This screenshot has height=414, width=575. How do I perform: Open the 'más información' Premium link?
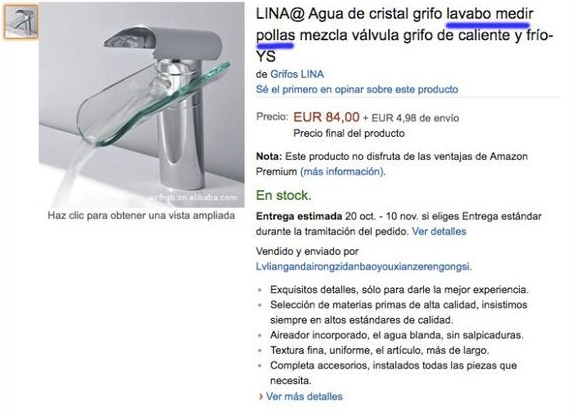coord(343,172)
